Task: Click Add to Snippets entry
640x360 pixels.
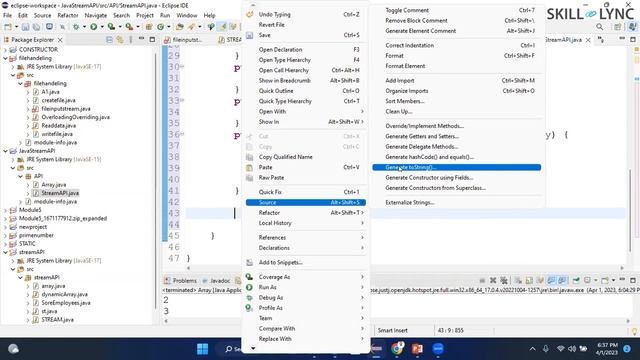Action: pyautogui.click(x=305, y=262)
